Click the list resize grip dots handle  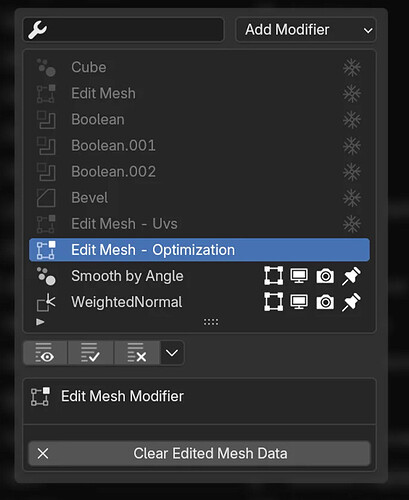point(211,322)
